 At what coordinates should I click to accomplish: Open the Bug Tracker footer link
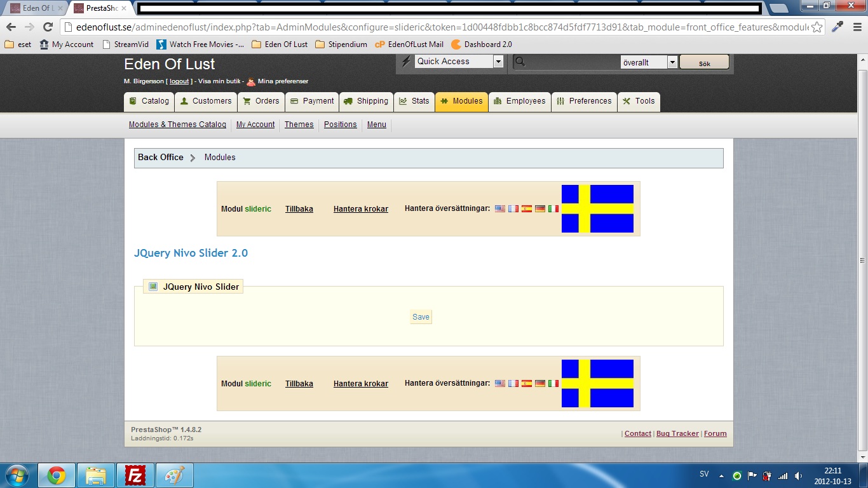click(677, 433)
